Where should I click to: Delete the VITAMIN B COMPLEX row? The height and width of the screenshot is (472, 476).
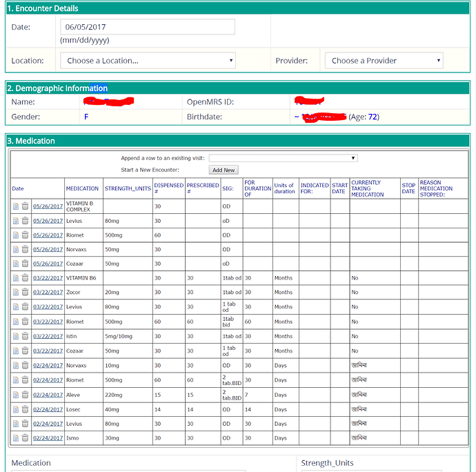26,206
